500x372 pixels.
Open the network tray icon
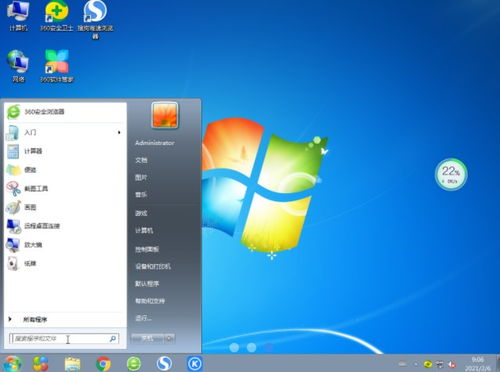440,364
